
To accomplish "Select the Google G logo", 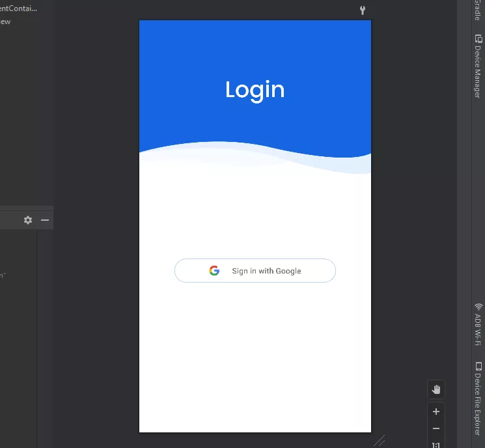I will pos(214,271).
